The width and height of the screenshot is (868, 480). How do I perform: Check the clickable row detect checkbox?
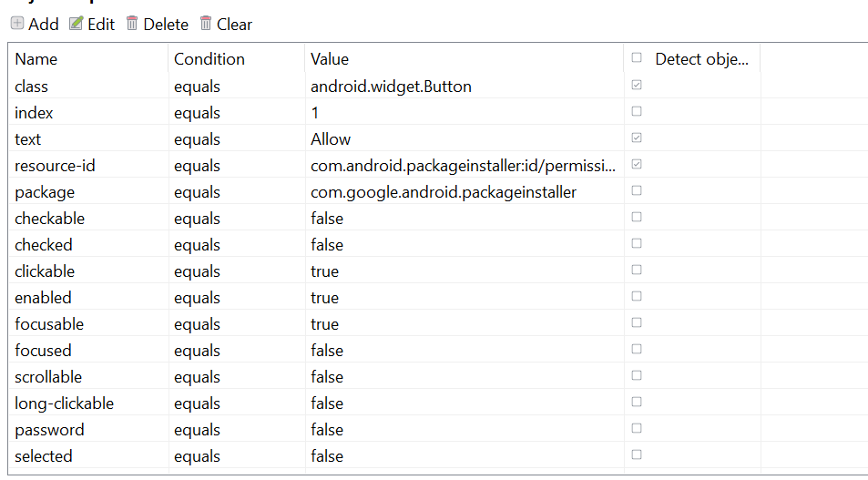tap(637, 271)
